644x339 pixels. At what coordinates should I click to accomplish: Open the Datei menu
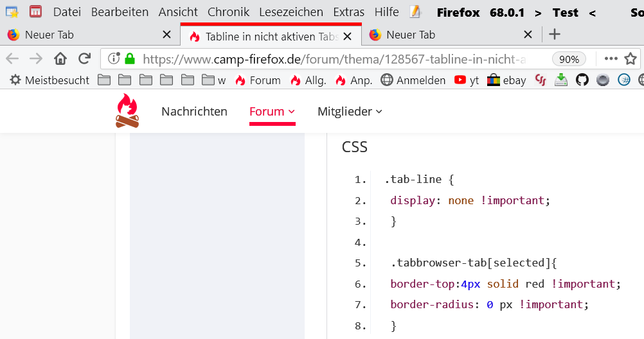click(67, 12)
